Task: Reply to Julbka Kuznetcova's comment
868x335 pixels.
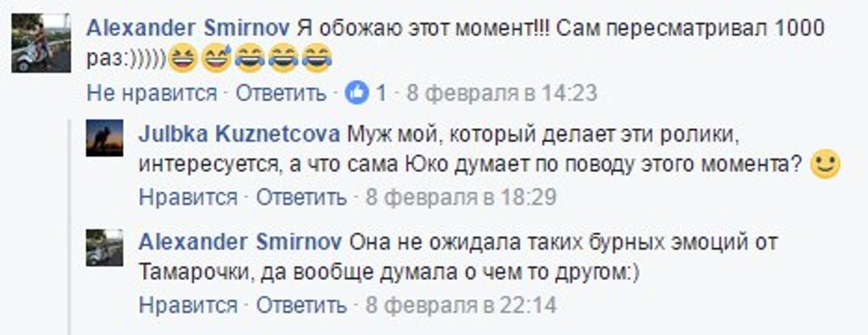Action: tap(301, 197)
